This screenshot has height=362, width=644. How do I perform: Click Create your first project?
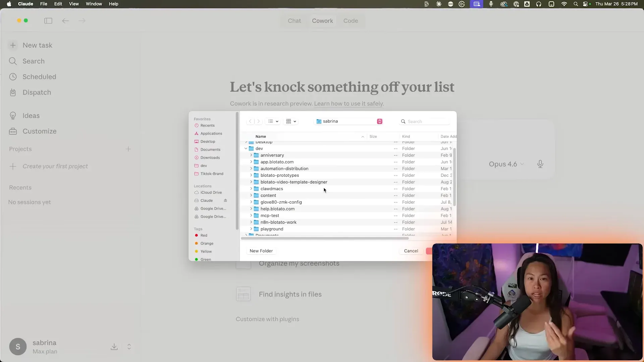click(x=55, y=166)
